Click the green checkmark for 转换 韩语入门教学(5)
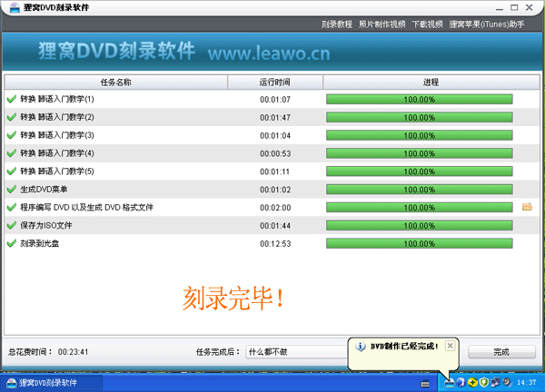 pyautogui.click(x=12, y=171)
